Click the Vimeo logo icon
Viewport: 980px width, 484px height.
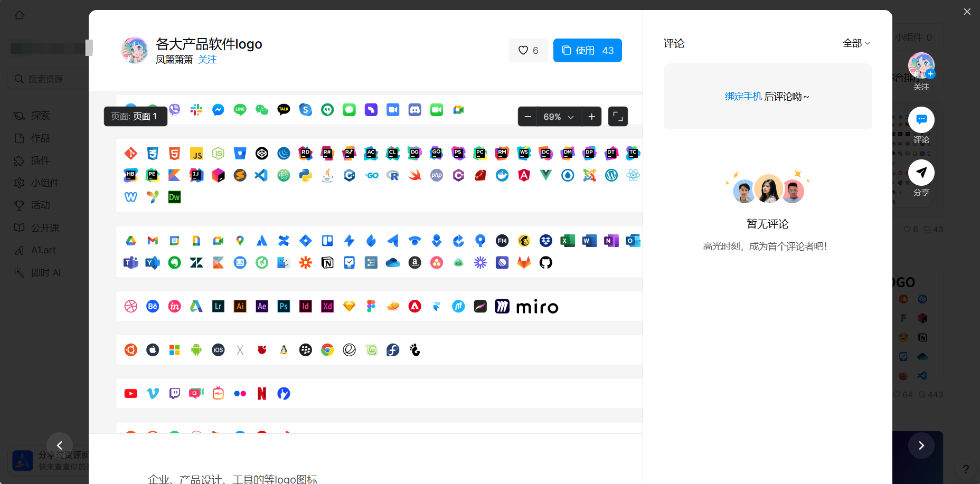[x=153, y=394]
